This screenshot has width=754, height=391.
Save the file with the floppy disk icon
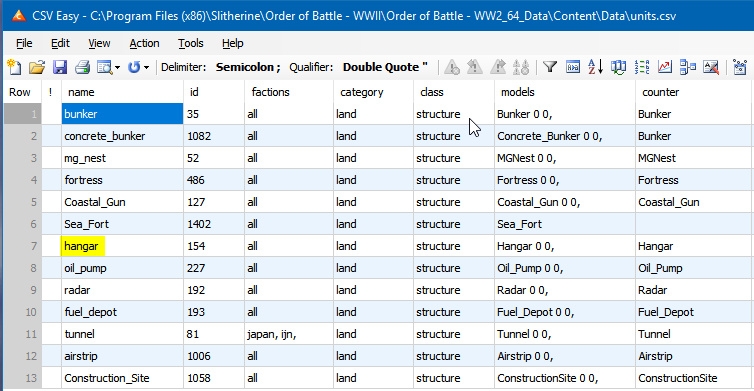[x=60, y=67]
